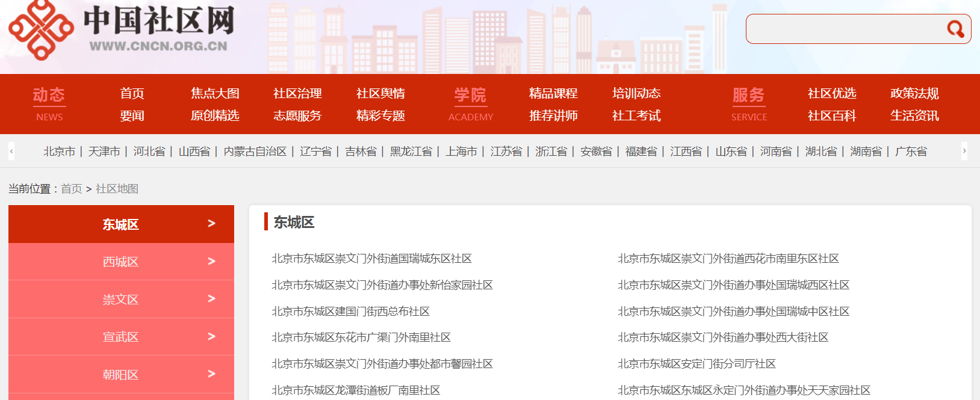Click the 服务 SERVICE section heading
Image resolution: width=980 pixels, height=400 pixels.
pyautogui.click(x=749, y=103)
